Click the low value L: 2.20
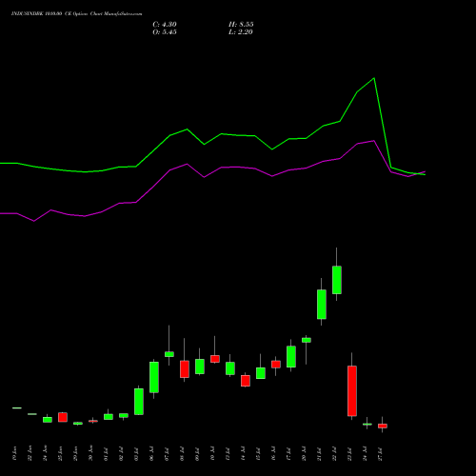Screen dimensions: 476x476 241,32
